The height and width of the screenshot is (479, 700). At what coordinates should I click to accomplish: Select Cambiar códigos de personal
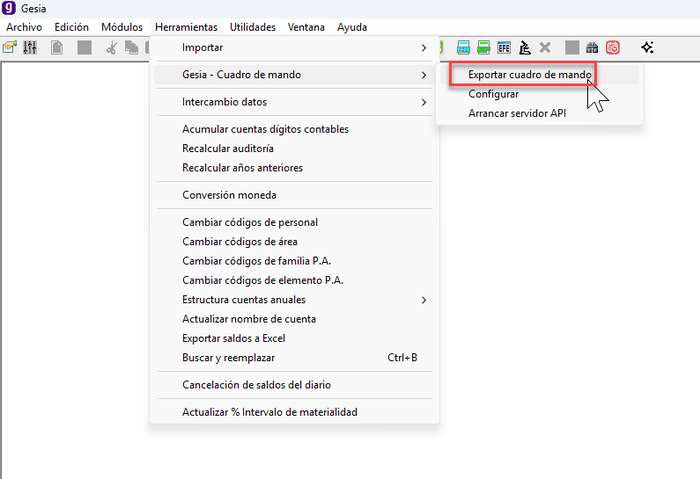[250, 222]
